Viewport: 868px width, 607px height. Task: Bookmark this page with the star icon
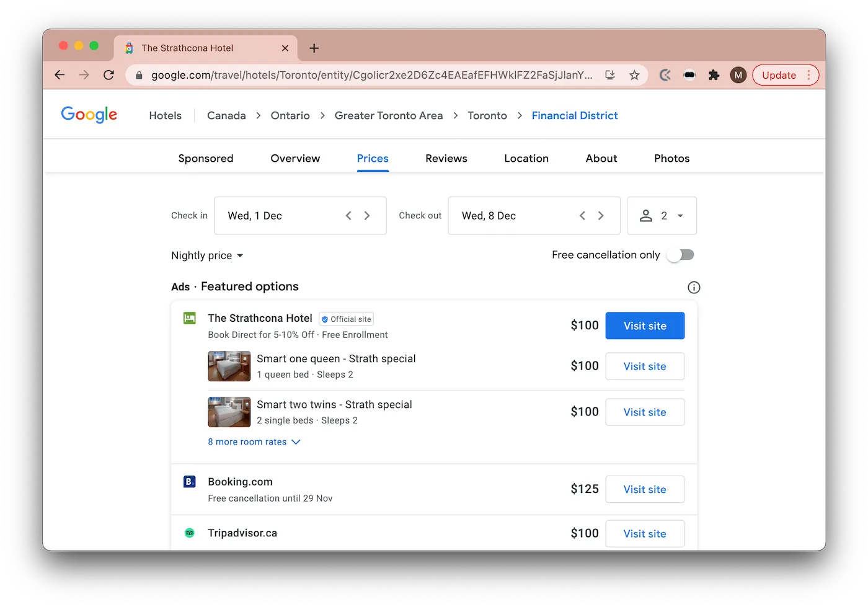pyautogui.click(x=634, y=75)
